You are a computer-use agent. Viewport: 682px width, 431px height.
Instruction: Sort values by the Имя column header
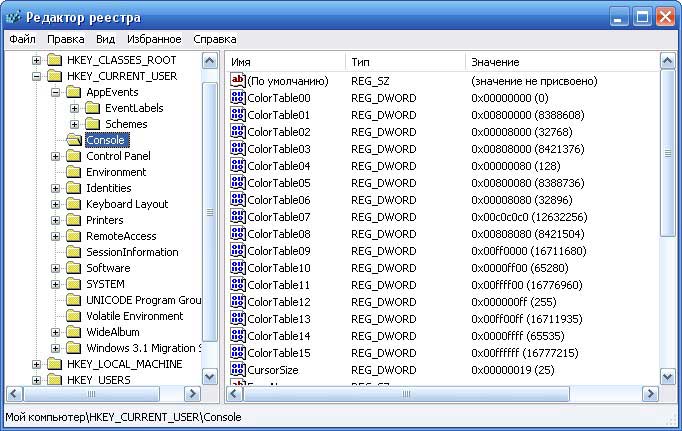coord(285,62)
